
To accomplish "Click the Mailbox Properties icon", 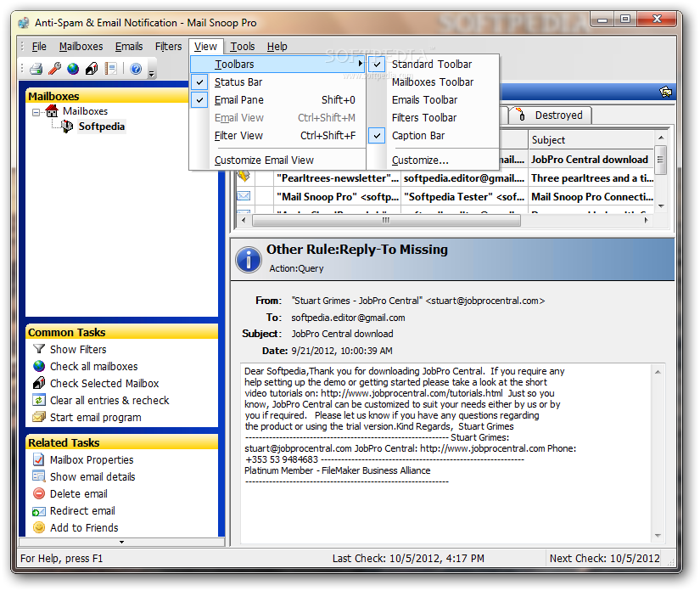I will [x=39, y=459].
